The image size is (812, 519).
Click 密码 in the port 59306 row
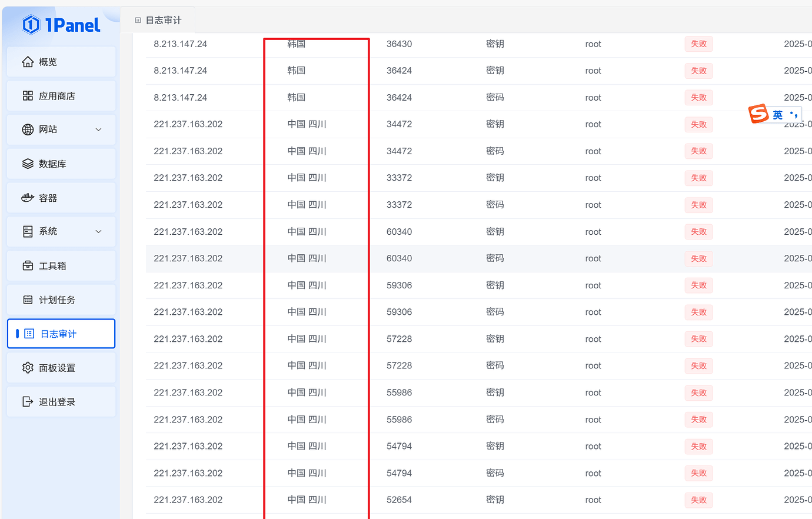click(495, 312)
